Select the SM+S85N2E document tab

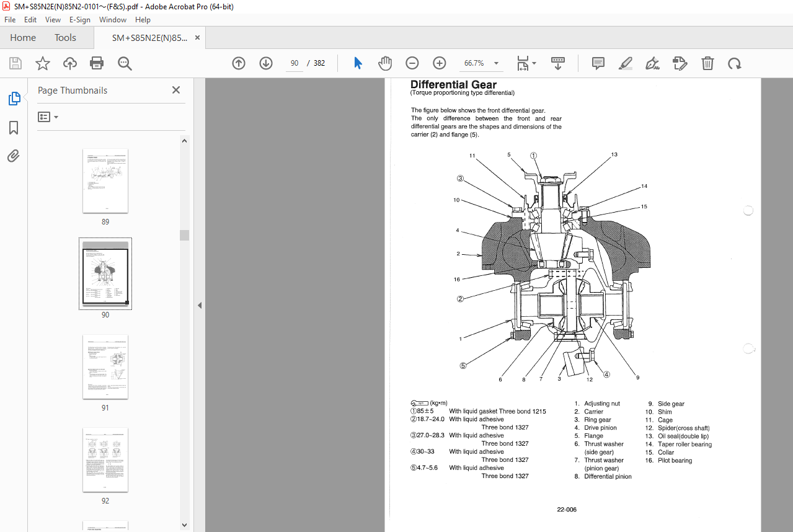[x=149, y=38]
